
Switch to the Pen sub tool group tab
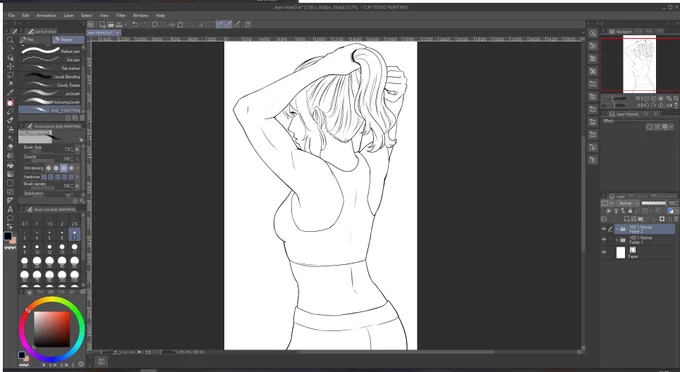35,39
